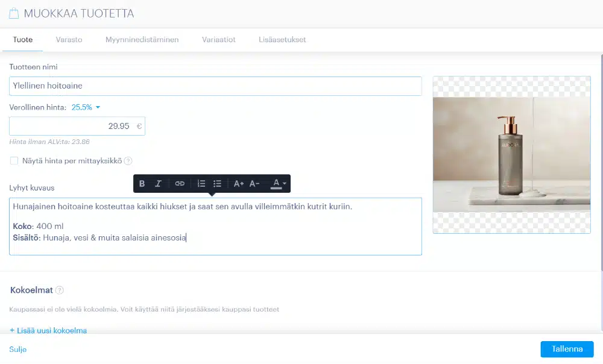Increase font size with the A+ icon
The height and width of the screenshot is (364, 603).
click(238, 184)
